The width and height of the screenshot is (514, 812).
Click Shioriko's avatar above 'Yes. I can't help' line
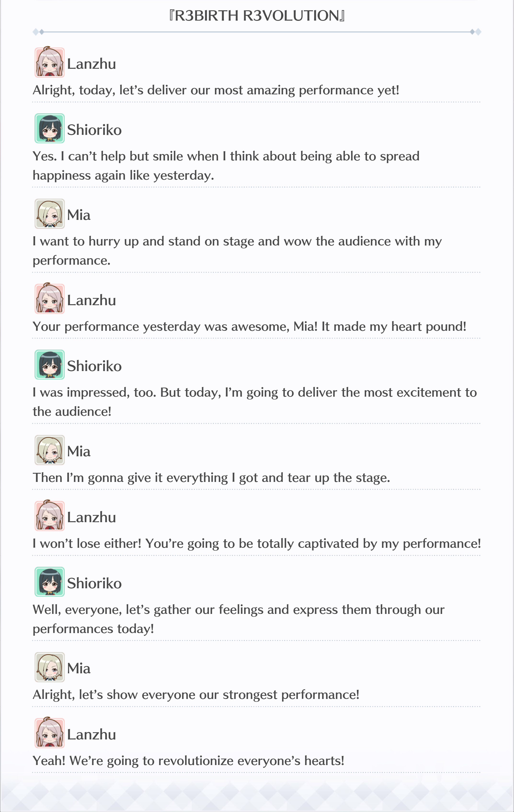click(x=50, y=128)
